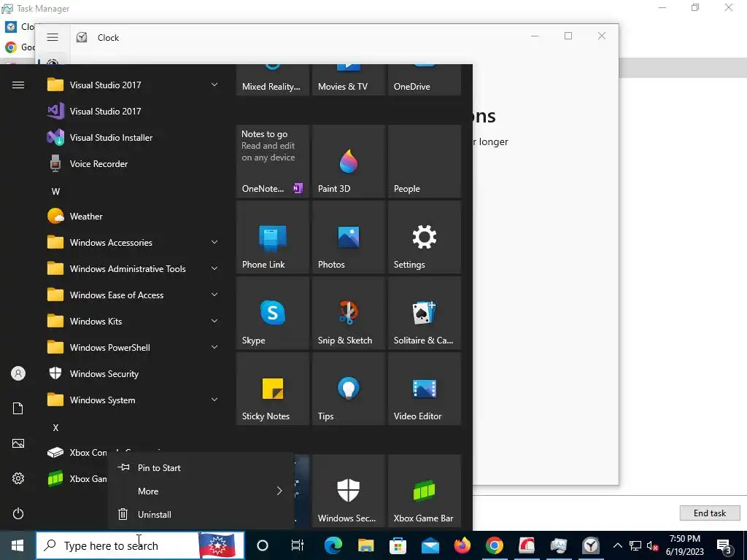Expand Start menu hamburger navigation
The width and height of the screenshot is (747, 560).
(x=18, y=85)
